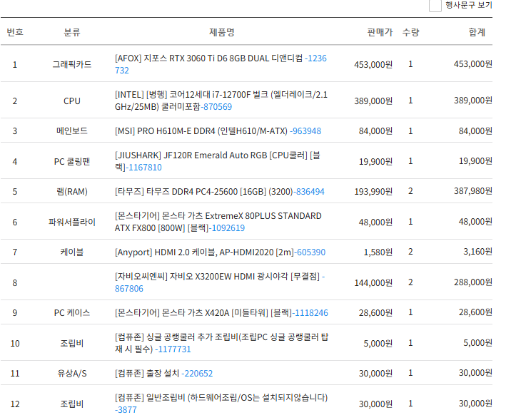Viewport: 531px width, 420px height.
Task: Open the 자비오 X3200EW monitor link
Action: click(x=220, y=282)
